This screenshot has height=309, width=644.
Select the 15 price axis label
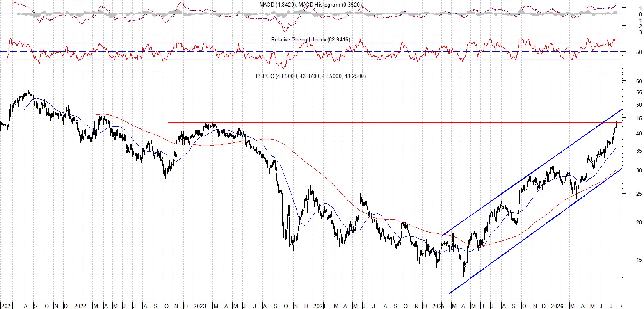tap(639, 260)
